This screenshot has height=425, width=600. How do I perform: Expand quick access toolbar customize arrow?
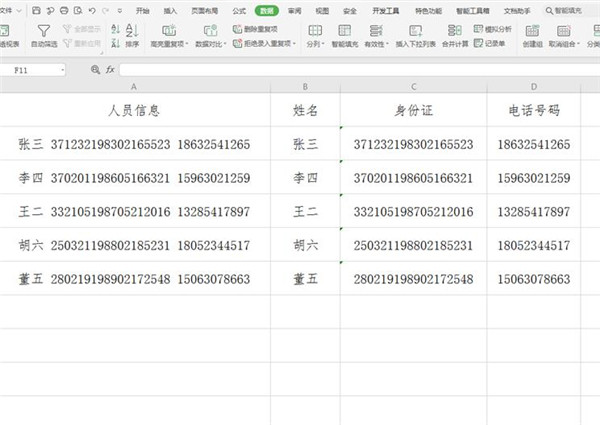(x=120, y=11)
